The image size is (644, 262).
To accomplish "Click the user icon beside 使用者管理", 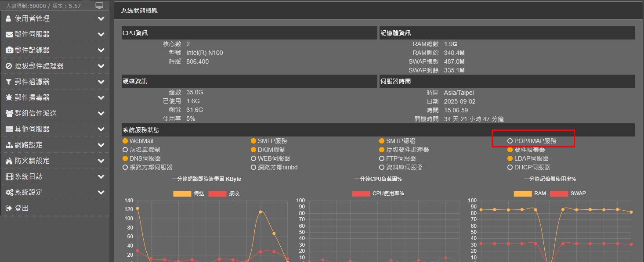I will point(9,19).
